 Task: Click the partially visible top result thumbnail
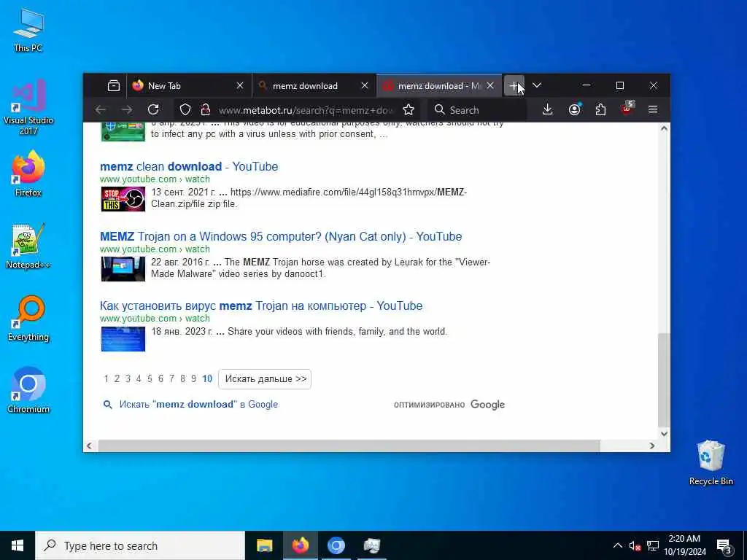[x=123, y=131]
